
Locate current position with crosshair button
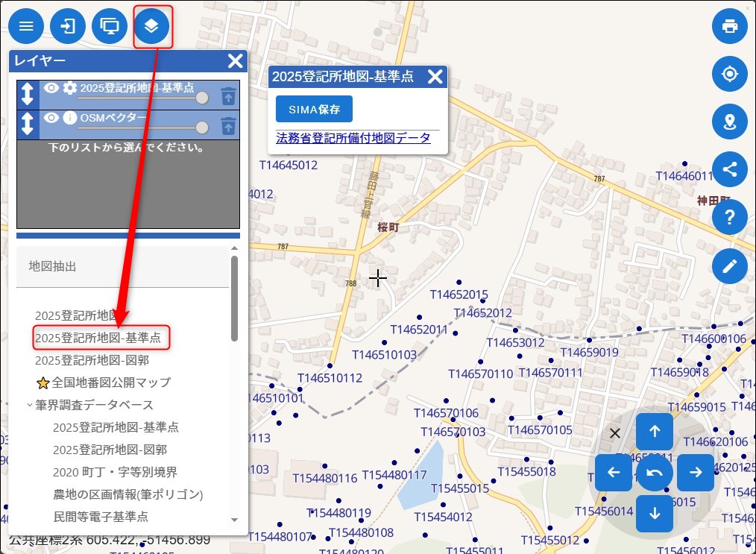pyautogui.click(x=729, y=74)
